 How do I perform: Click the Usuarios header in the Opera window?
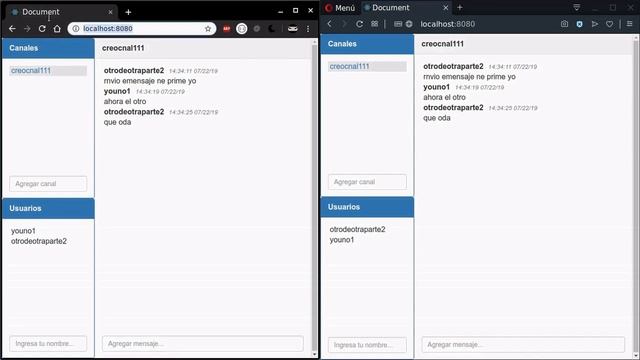pyautogui.click(x=367, y=207)
